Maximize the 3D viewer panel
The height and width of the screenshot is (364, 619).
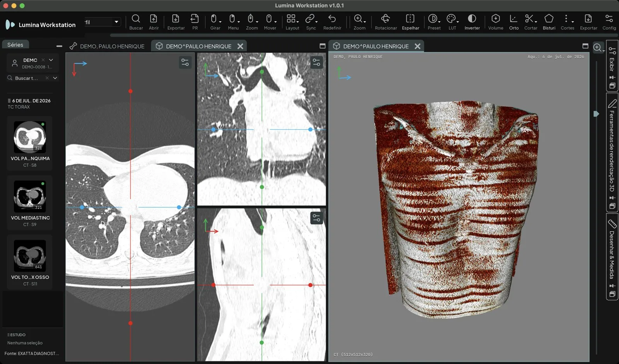(x=585, y=46)
